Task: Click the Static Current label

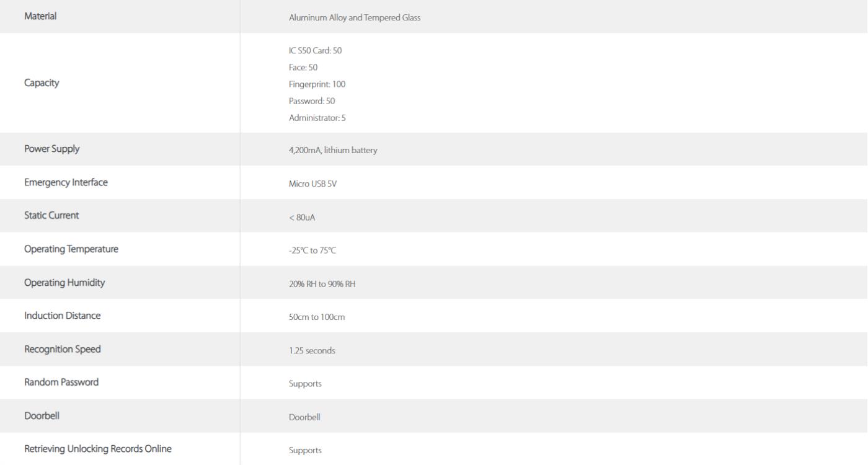Action: tap(51, 216)
